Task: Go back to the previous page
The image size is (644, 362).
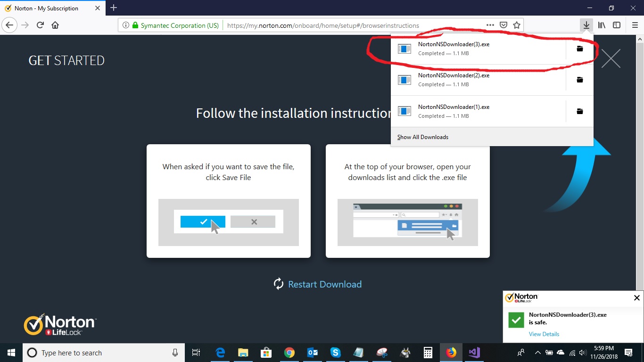Action: [9, 25]
